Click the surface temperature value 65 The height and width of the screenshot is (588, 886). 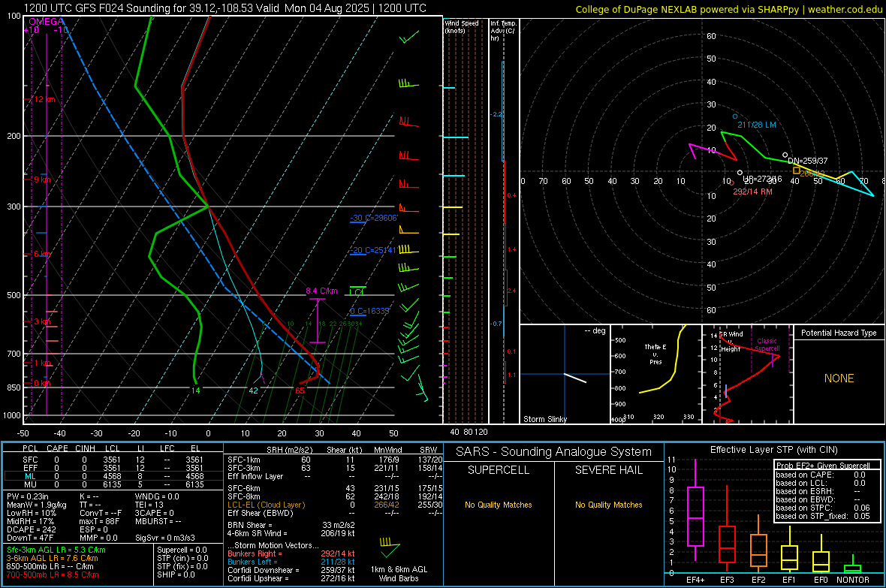(x=300, y=390)
